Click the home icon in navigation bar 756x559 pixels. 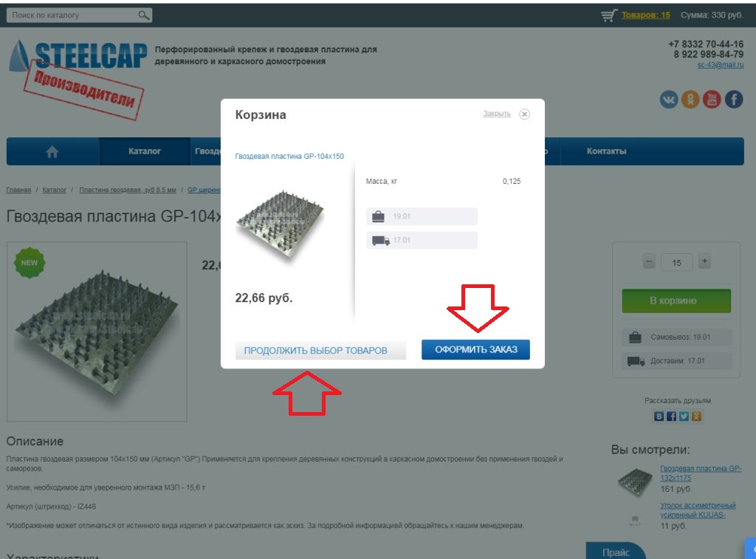[x=52, y=152]
